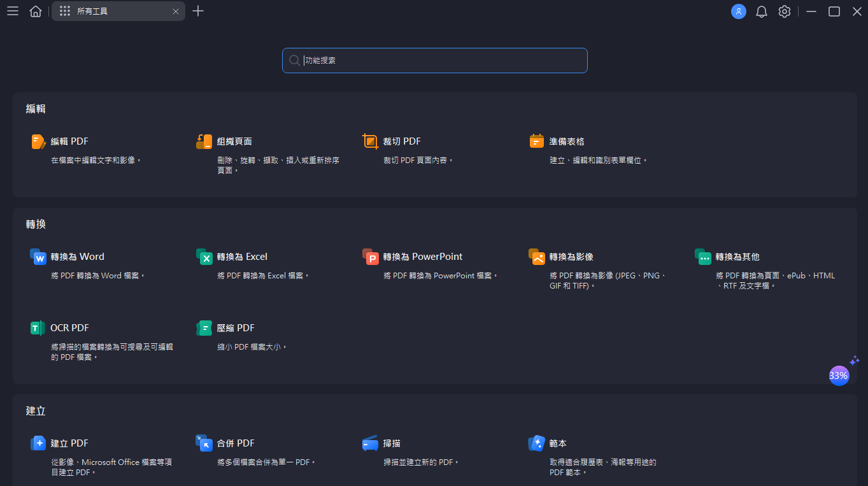
Task: Click the 準備表格 title
Action: [567, 141]
